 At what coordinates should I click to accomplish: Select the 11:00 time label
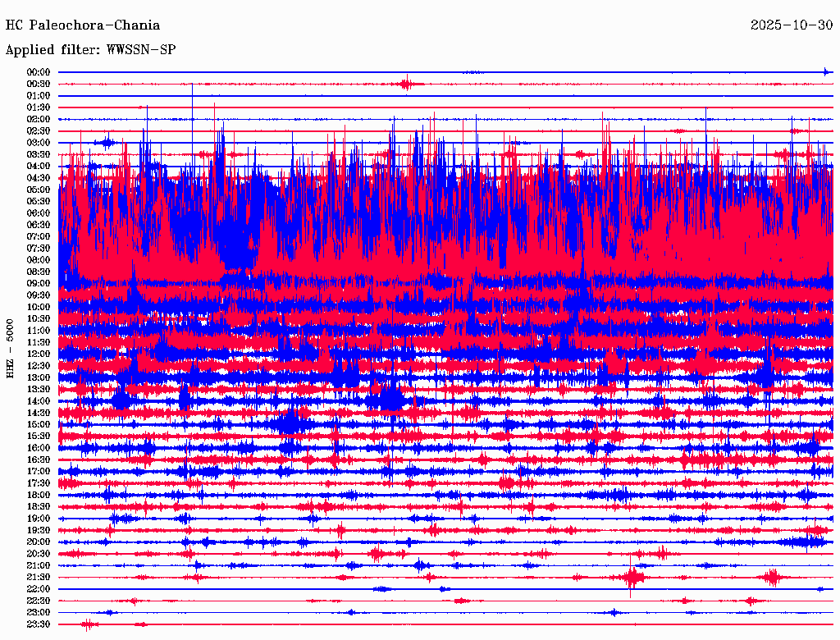click(x=39, y=331)
